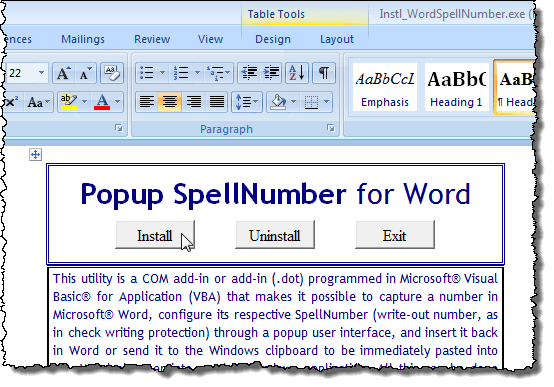Expand the Multilevel List dropdown arrow

[x=228, y=73]
